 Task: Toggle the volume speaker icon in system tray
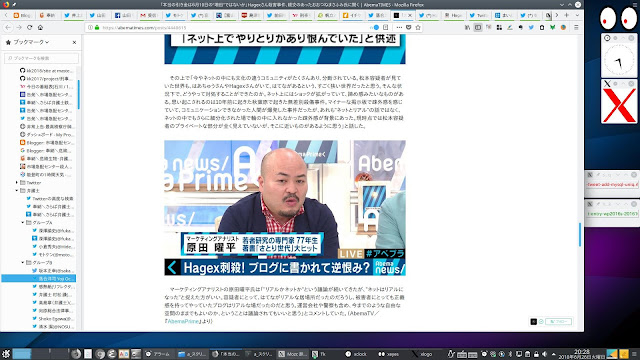coord(544,354)
